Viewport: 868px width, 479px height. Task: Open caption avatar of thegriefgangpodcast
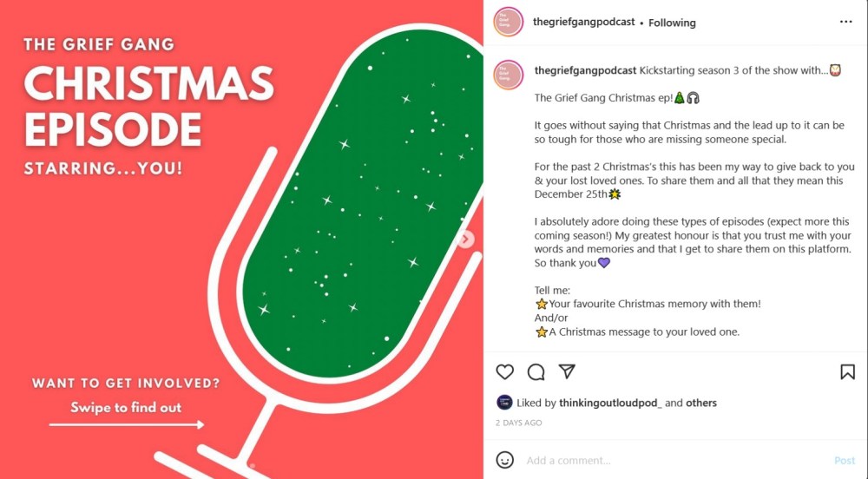click(508, 75)
